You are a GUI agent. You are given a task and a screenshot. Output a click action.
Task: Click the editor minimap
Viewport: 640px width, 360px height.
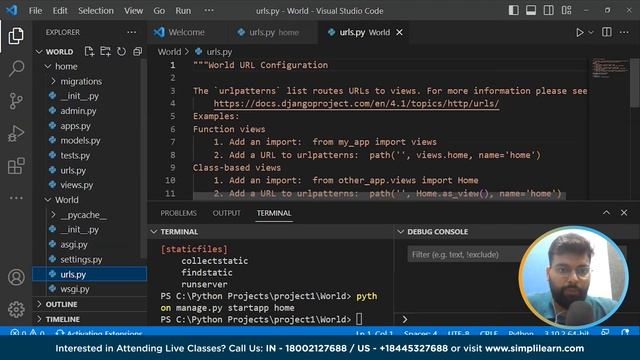point(610,69)
